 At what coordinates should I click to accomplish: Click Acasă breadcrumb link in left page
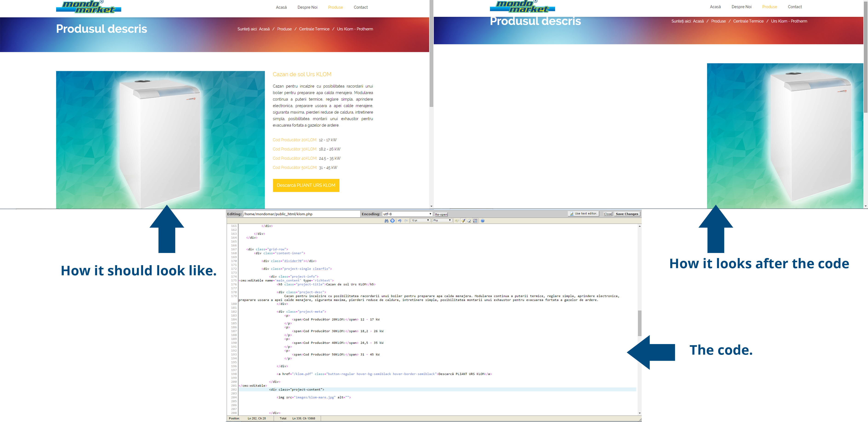click(x=264, y=29)
